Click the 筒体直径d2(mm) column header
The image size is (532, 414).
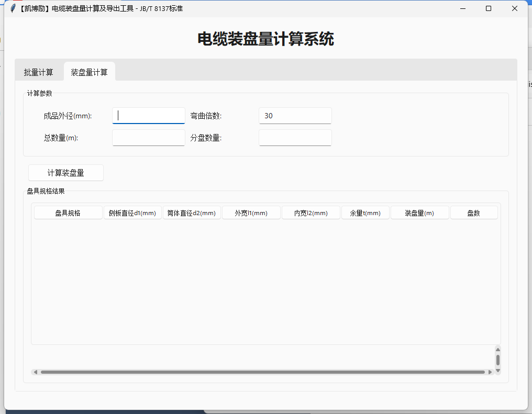click(192, 212)
